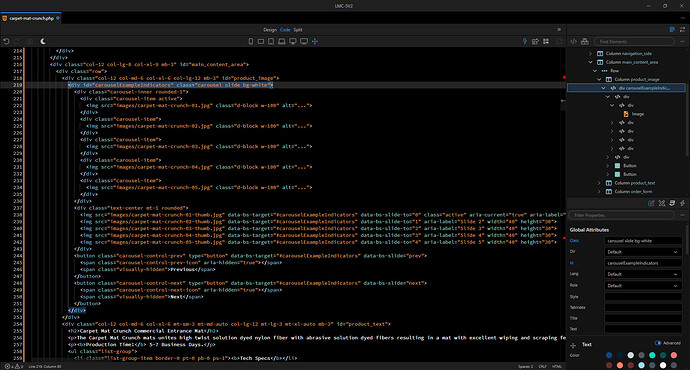This screenshot has width=690, height=370.
Task: Click the lightning icon above Filter Properties
Action: 683,203
